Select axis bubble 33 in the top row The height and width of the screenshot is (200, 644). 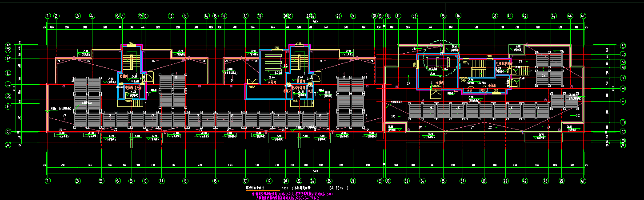point(415,16)
